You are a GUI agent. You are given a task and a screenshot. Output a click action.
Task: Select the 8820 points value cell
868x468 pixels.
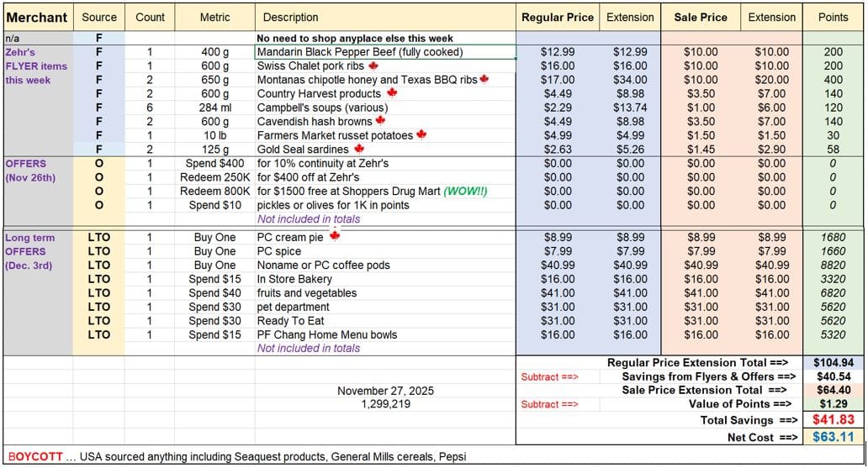click(833, 265)
